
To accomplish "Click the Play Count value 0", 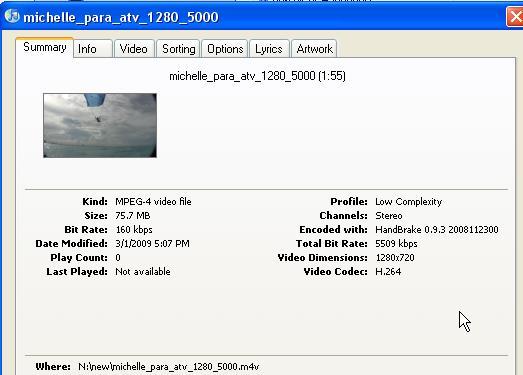I will [x=118, y=258].
